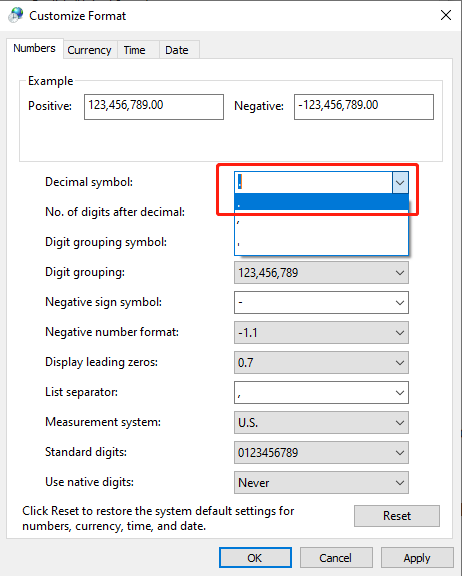Open the Time tab
462x576 pixels.
[x=134, y=50]
